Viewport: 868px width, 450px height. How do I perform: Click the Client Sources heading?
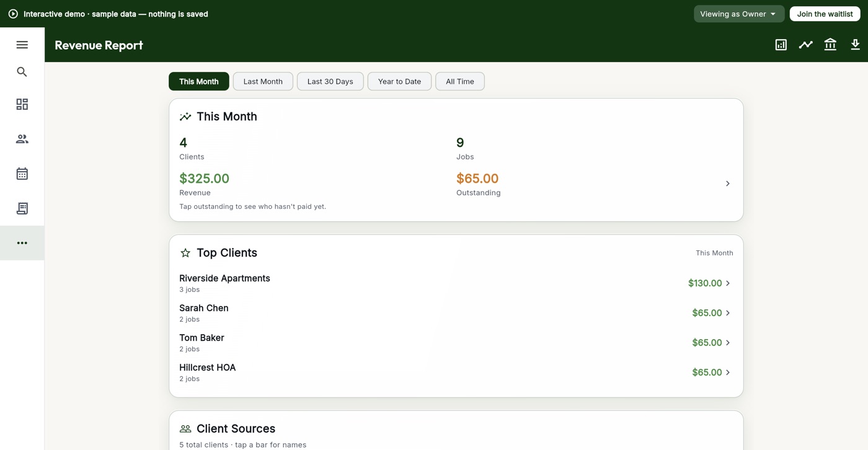pyautogui.click(x=236, y=429)
